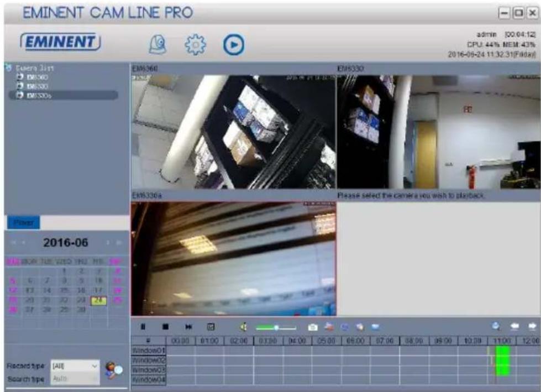Open the Search type dropdown

click(75, 379)
